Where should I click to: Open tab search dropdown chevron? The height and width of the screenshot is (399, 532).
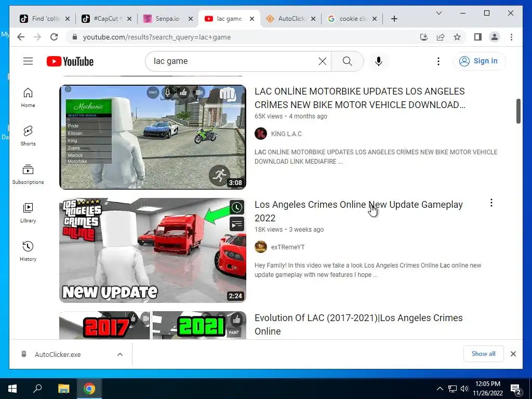pyautogui.click(x=438, y=13)
